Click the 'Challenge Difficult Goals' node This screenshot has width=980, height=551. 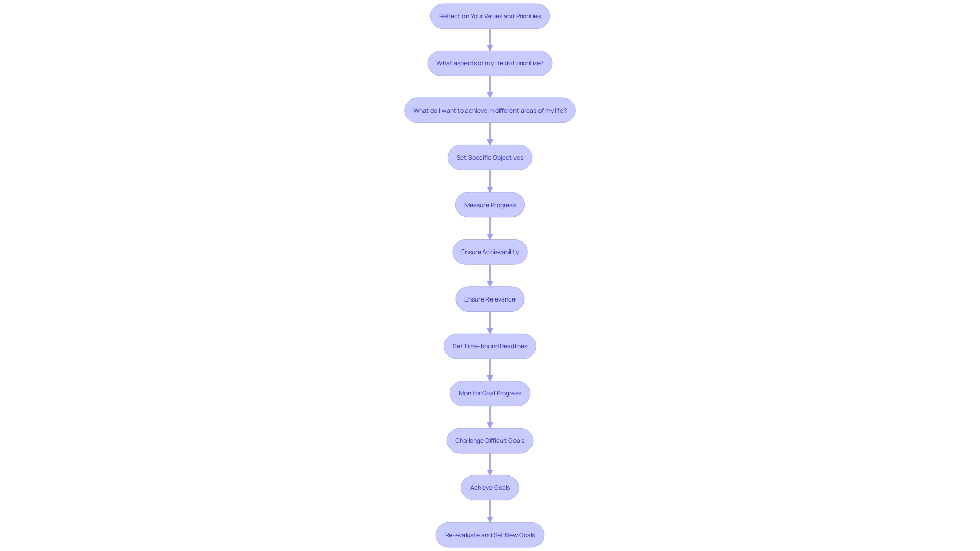pyautogui.click(x=489, y=439)
